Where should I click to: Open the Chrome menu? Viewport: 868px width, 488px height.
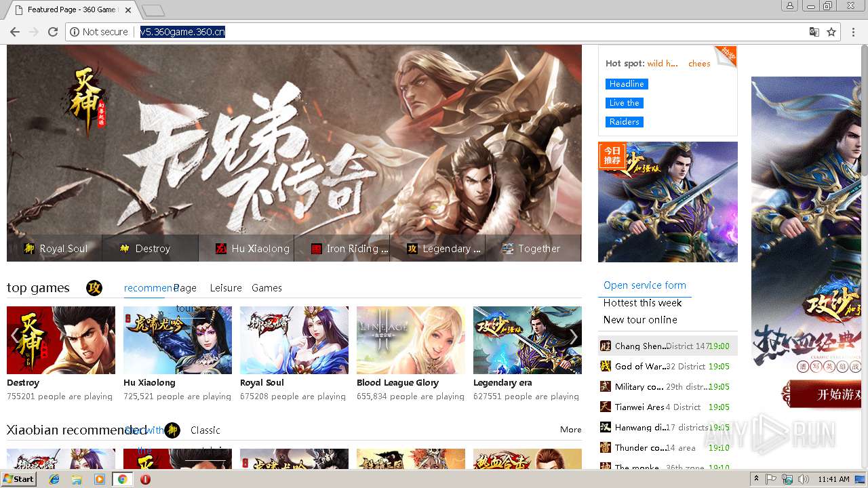(853, 32)
